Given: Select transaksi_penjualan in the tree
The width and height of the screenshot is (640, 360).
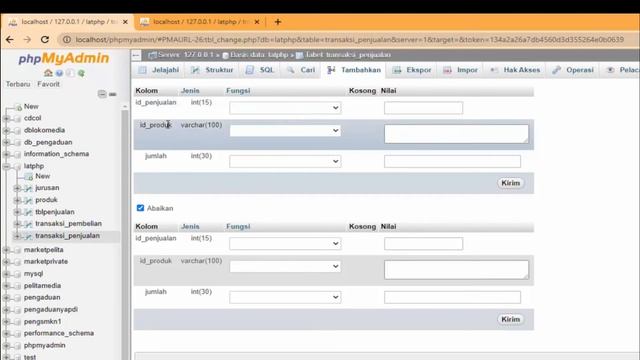Looking at the screenshot, I should [67, 236].
